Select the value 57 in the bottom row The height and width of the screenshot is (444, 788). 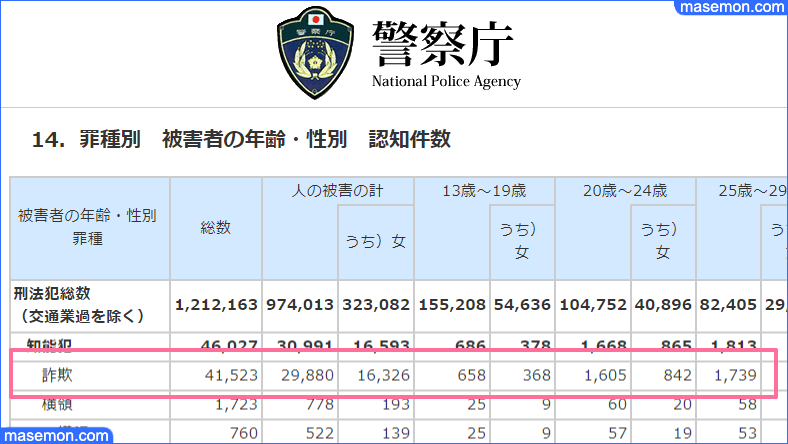(x=617, y=433)
